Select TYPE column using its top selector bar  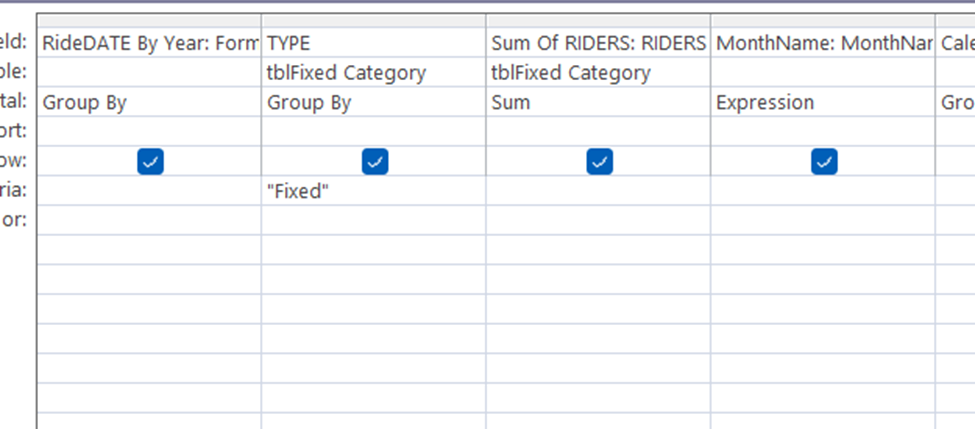pyautogui.click(x=373, y=21)
